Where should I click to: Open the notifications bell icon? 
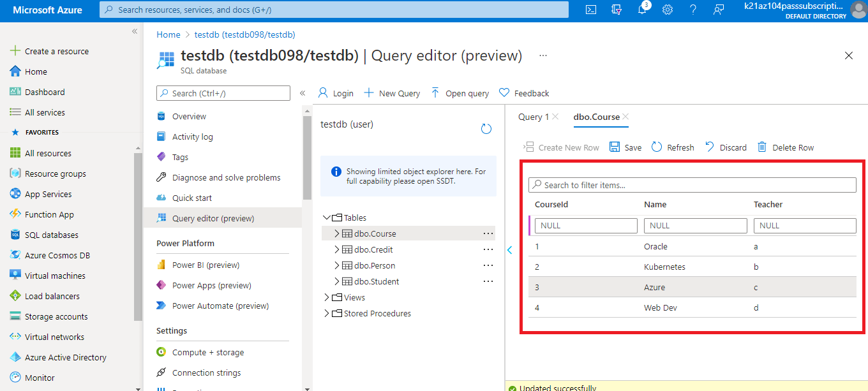pyautogui.click(x=643, y=10)
